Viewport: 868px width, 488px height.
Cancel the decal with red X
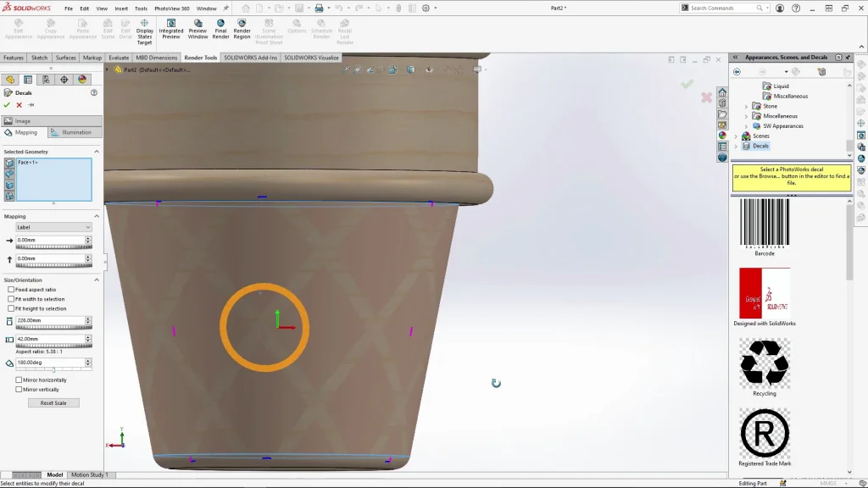[x=19, y=105]
